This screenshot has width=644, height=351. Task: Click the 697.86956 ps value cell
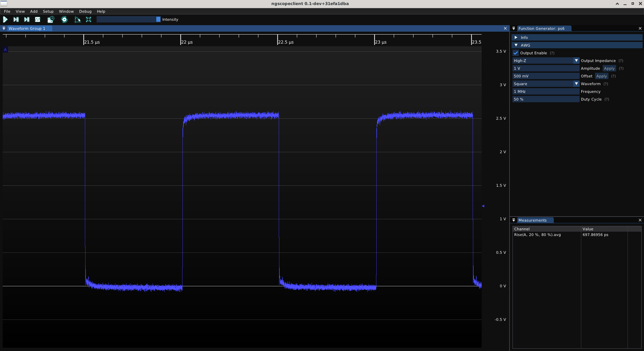tap(595, 235)
